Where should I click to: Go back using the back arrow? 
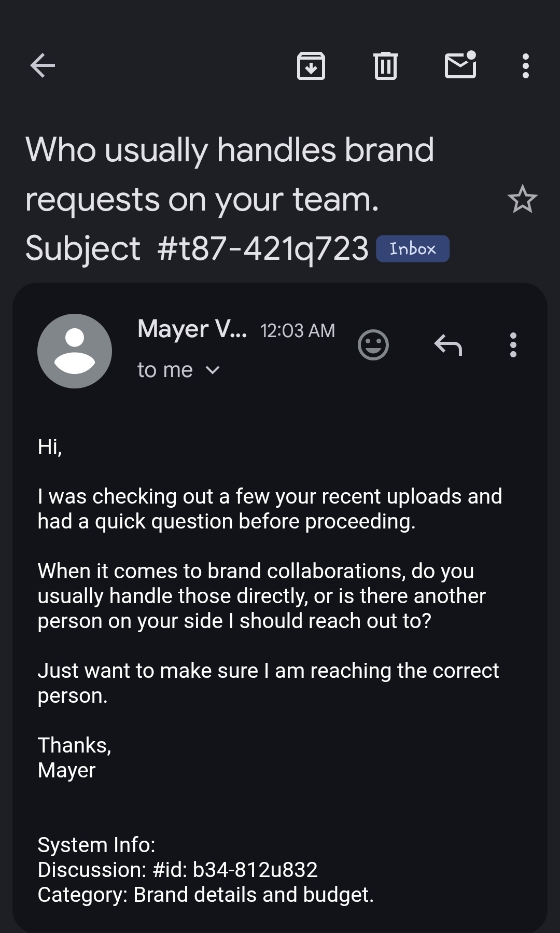(43, 66)
